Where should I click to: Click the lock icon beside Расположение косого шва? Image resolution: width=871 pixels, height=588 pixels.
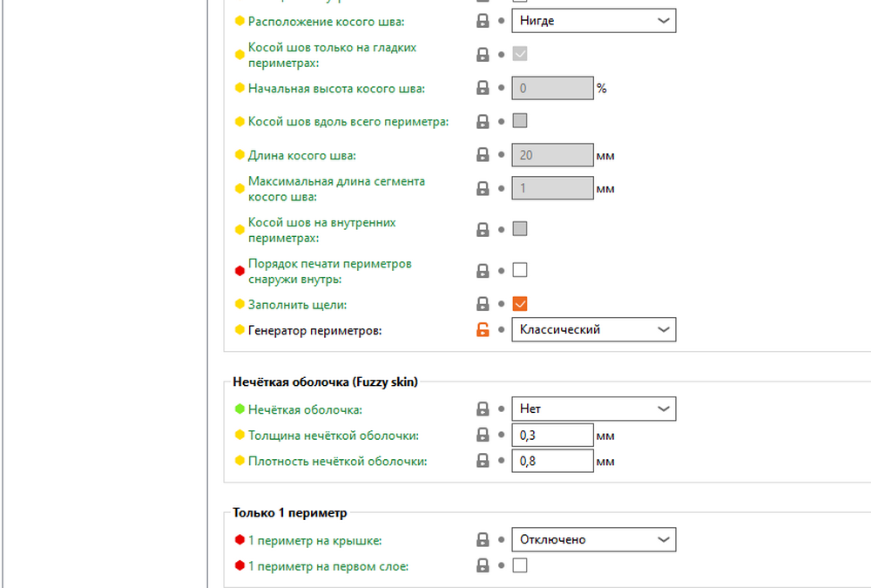(483, 21)
